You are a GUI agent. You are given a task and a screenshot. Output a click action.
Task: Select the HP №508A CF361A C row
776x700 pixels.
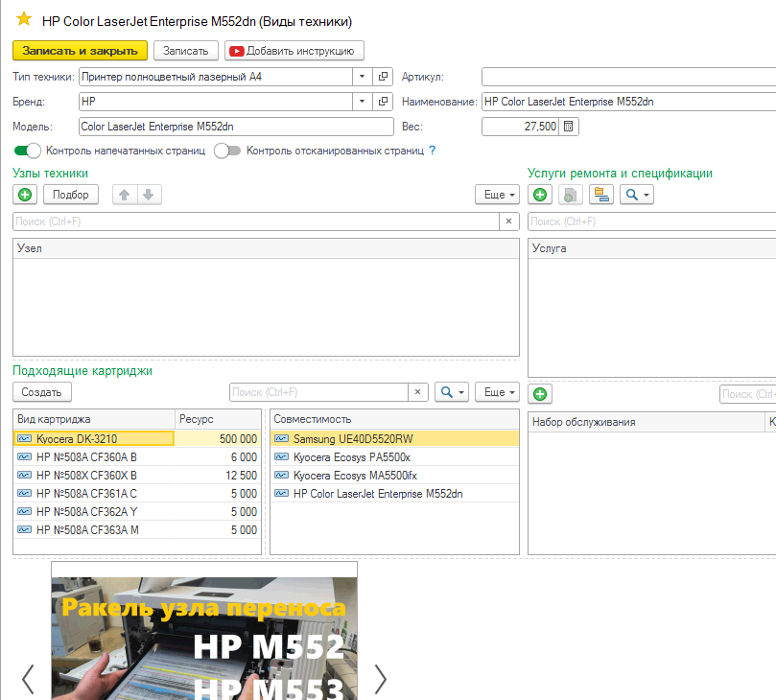pos(137,494)
